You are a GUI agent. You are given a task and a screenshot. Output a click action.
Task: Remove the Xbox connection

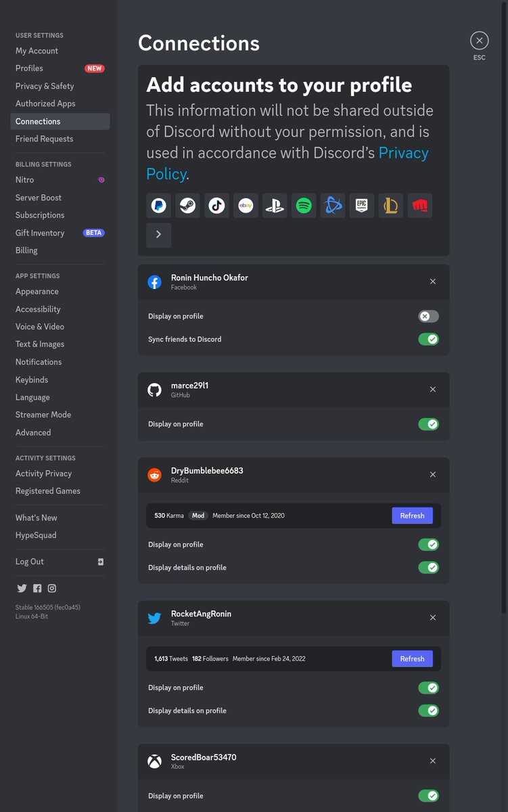433,761
